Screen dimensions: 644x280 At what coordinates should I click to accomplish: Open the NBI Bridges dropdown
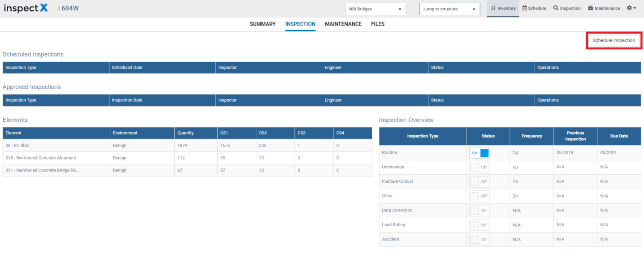pos(376,9)
